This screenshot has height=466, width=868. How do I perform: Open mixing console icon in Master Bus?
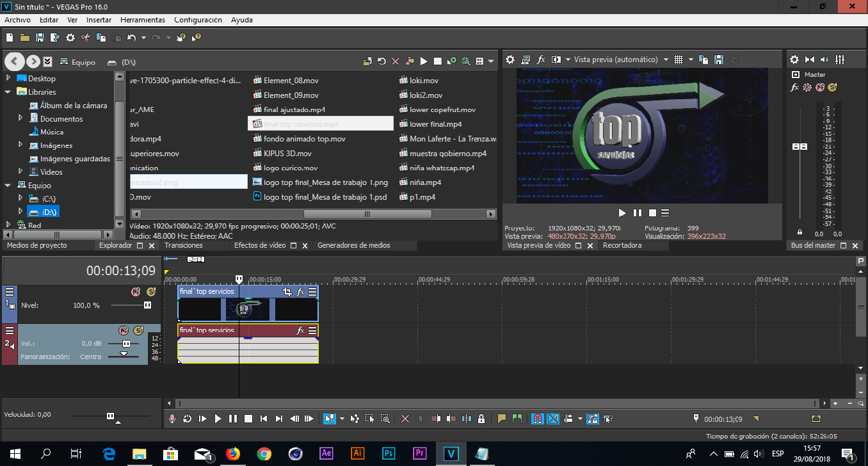[840, 60]
